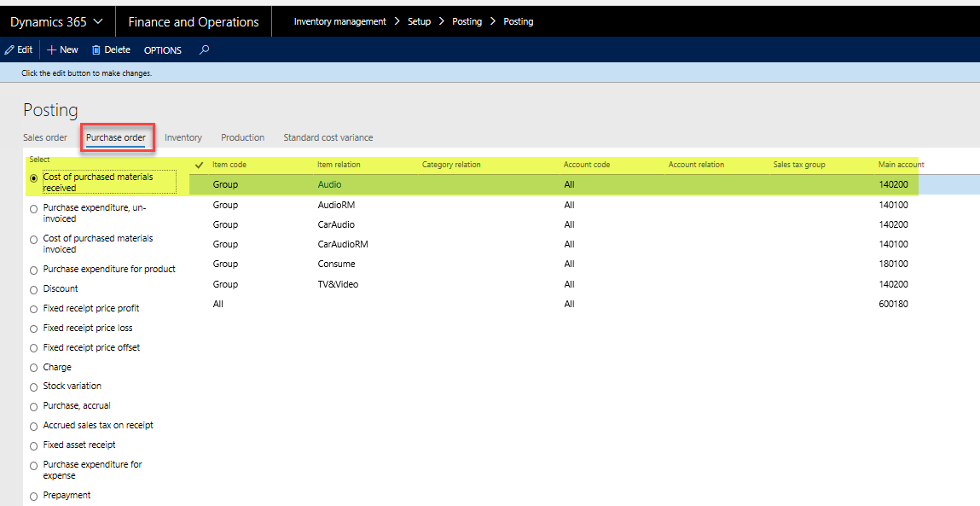The width and height of the screenshot is (980, 506).
Task: Click the Account code All in TV&Video row
Action: tap(570, 285)
